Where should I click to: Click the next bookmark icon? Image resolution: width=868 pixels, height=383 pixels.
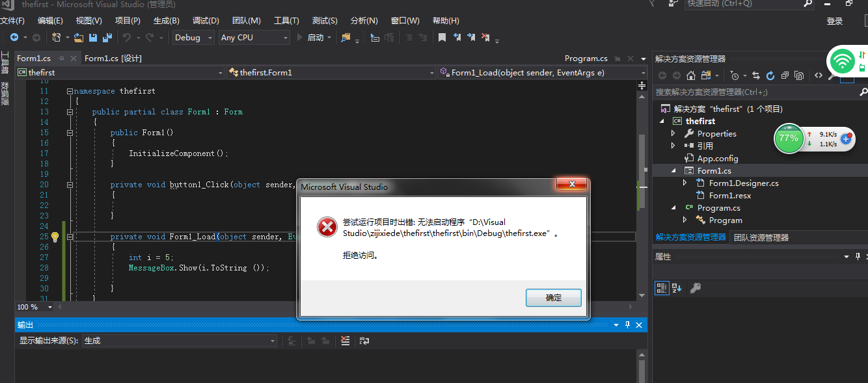pos(471,38)
